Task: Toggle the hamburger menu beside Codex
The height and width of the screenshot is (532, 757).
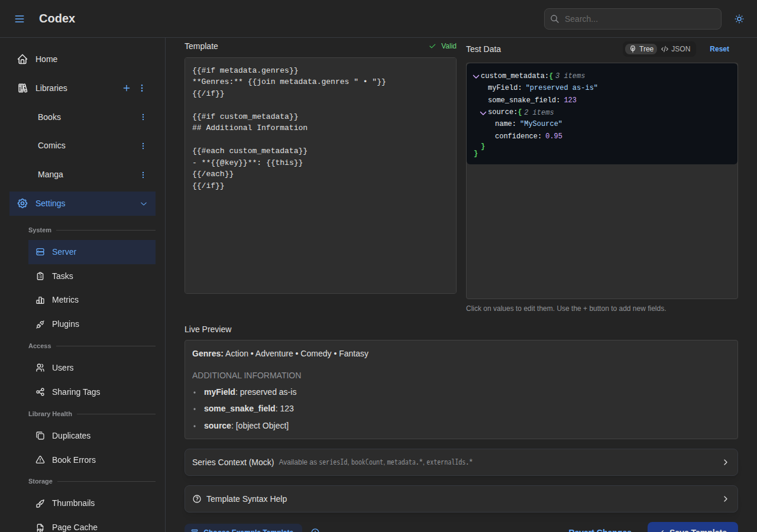Action: pos(20,18)
